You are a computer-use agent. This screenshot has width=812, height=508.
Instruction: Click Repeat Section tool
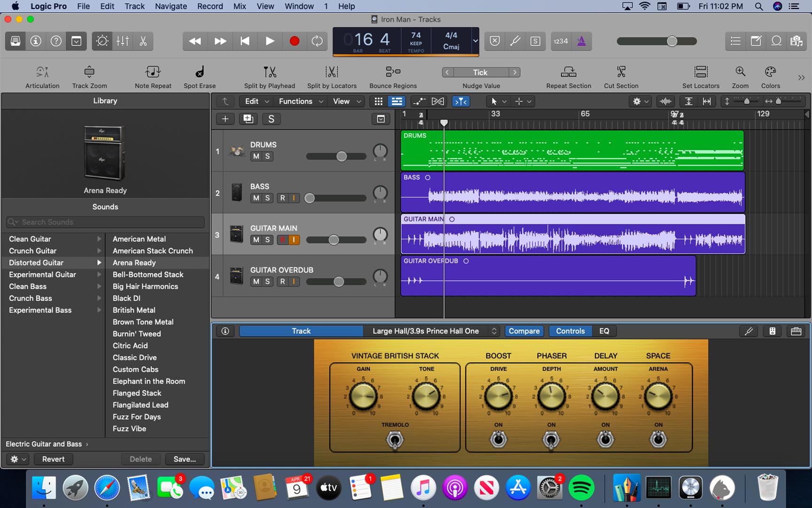tap(569, 77)
